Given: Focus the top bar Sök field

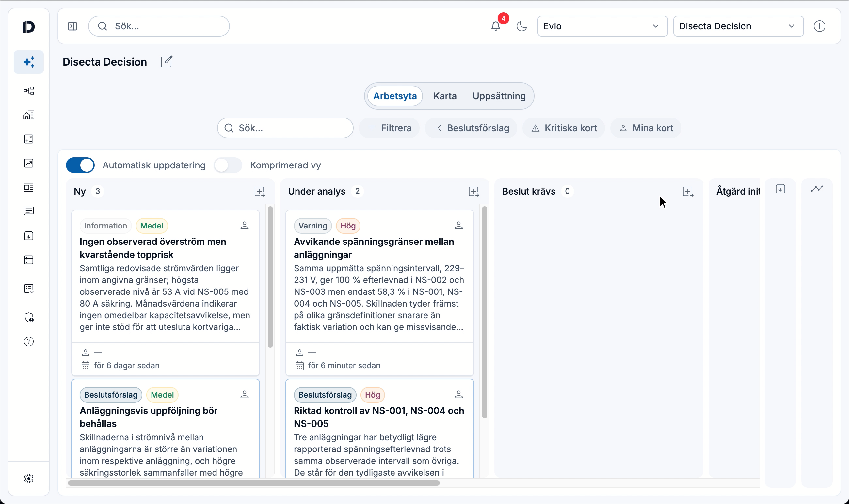Looking at the screenshot, I should click(159, 26).
